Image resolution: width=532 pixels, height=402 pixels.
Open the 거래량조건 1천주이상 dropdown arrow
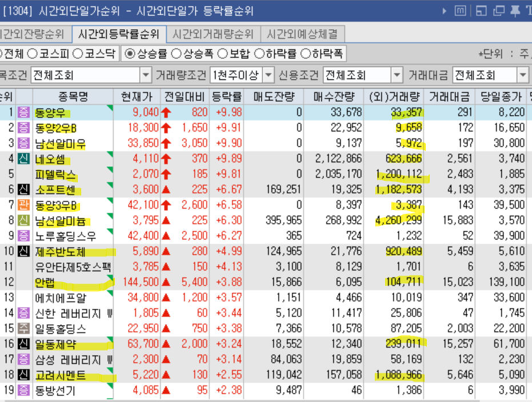[268, 75]
